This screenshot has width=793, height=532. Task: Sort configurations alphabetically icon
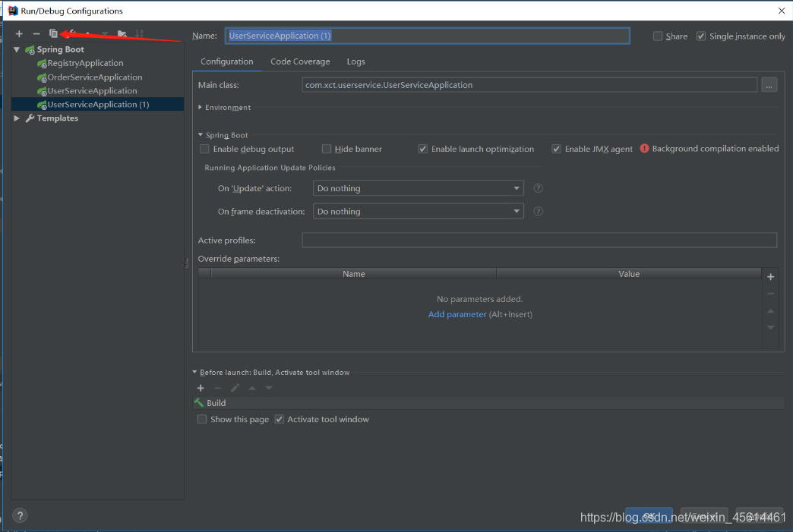139,34
